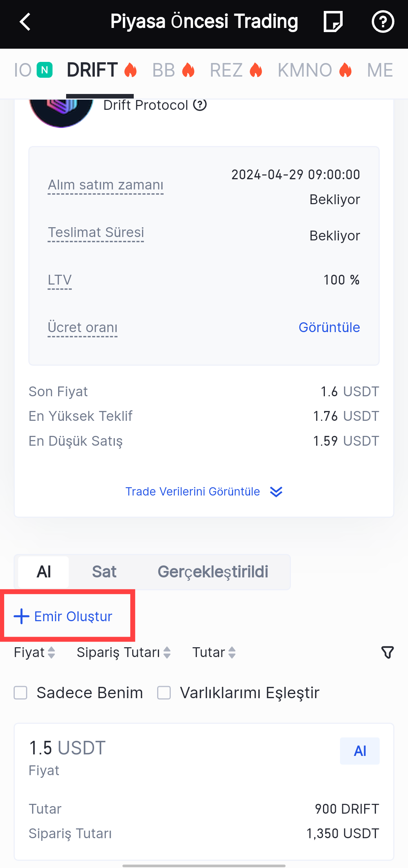Tap the Drift Protocol token logo
The width and height of the screenshot is (408, 868).
pyautogui.click(x=61, y=111)
